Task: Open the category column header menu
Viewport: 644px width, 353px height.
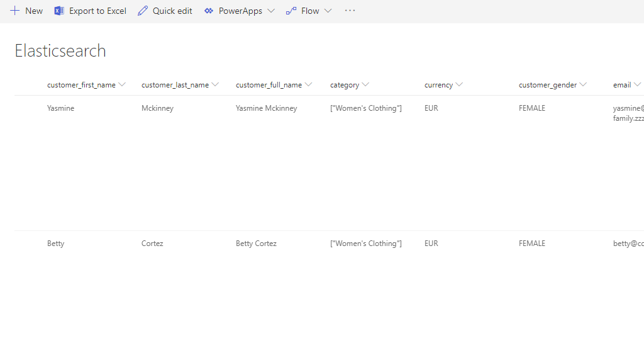Action: pos(365,84)
